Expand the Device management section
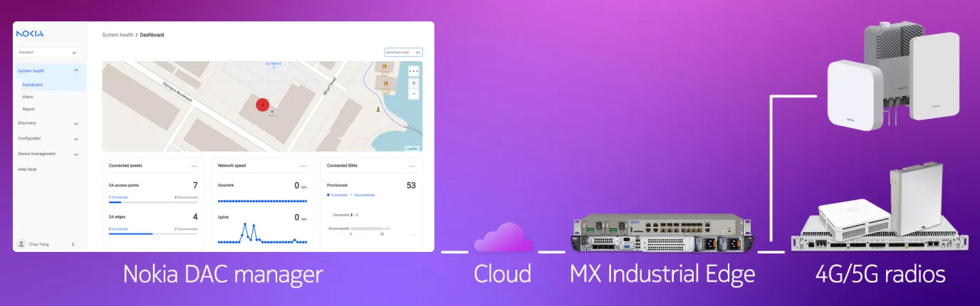The width and height of the screenshot is (980, 306). coord(48,154)
